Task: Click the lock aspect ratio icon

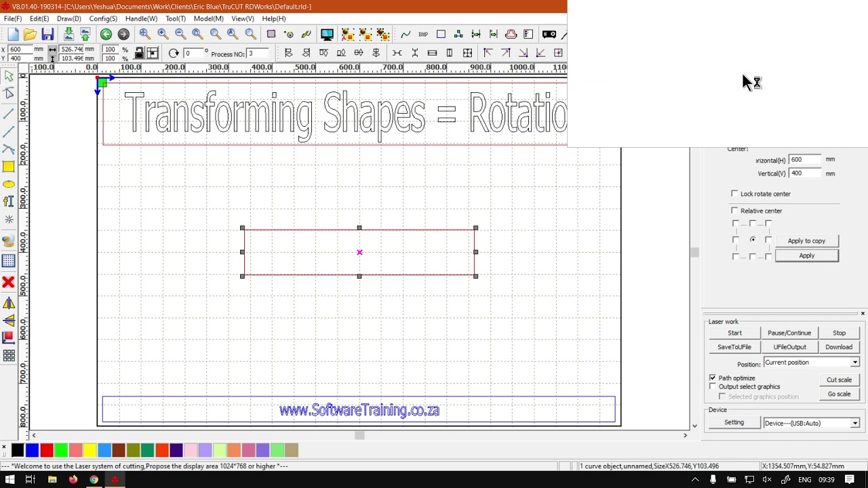Action: [x=139, y=53]
